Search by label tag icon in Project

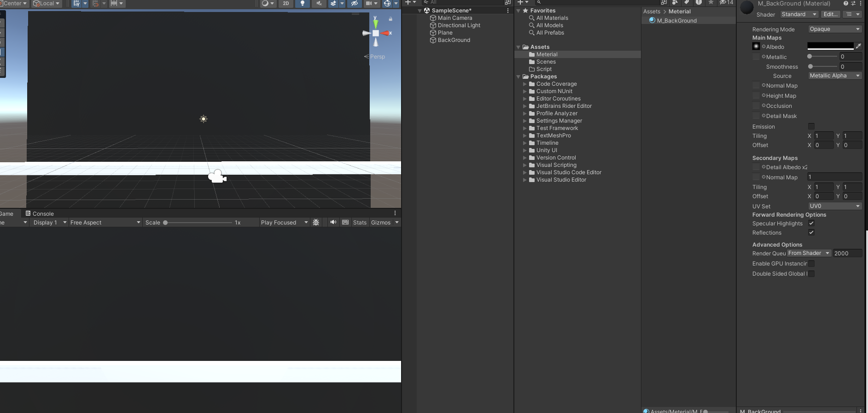687,2
